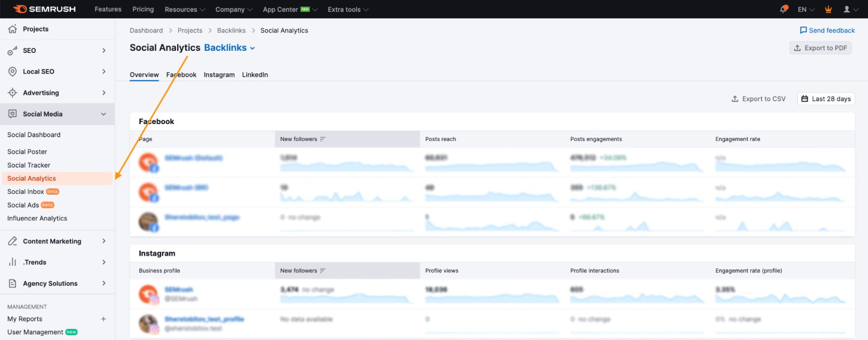Open the Pricing menu item
Screen dimensions: 868x340
point(143,9)
